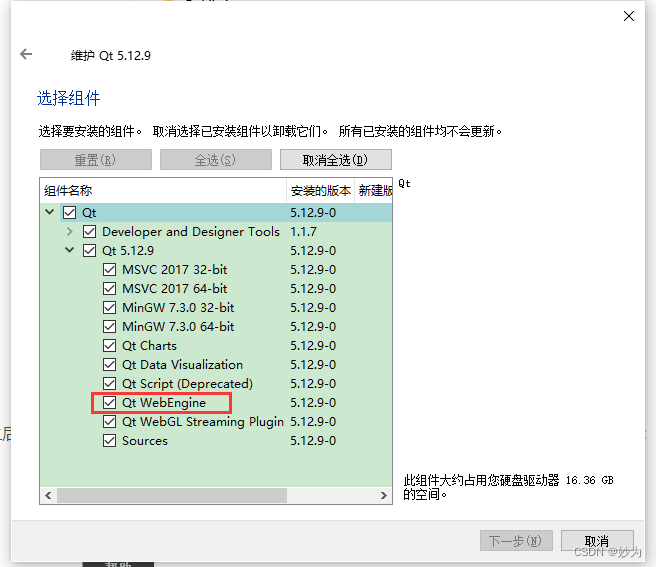Click the horizontal scrollbar thumb
Image resolution: width=656 pixels, height=567 pixels.
(172, 495)
